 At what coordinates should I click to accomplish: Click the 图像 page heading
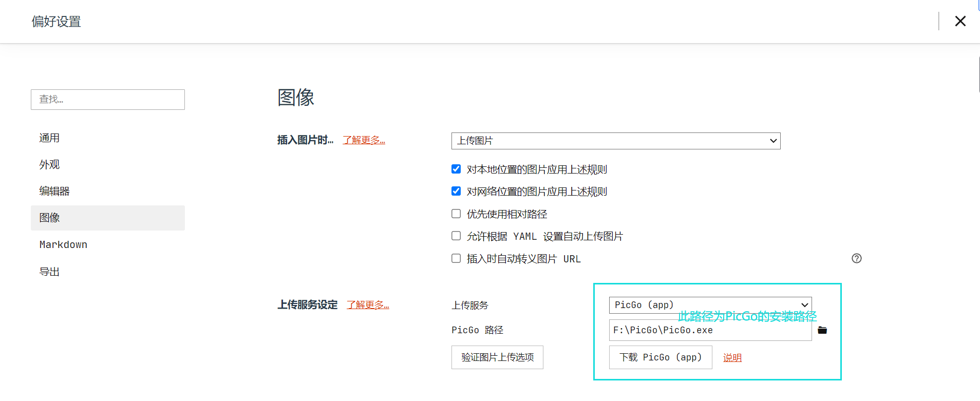(x=296, y=97)
